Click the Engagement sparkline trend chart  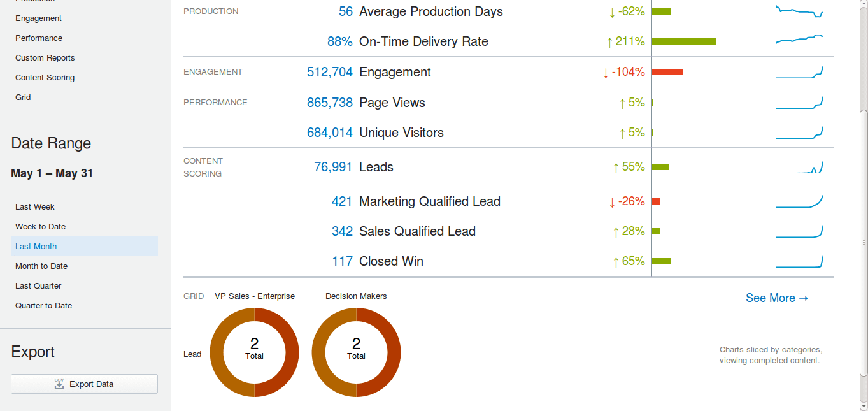tap(799, 72)
